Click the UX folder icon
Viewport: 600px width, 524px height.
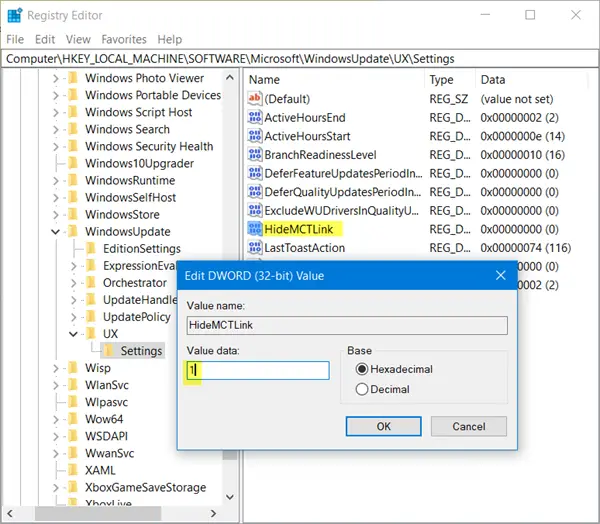click(91, 334)
